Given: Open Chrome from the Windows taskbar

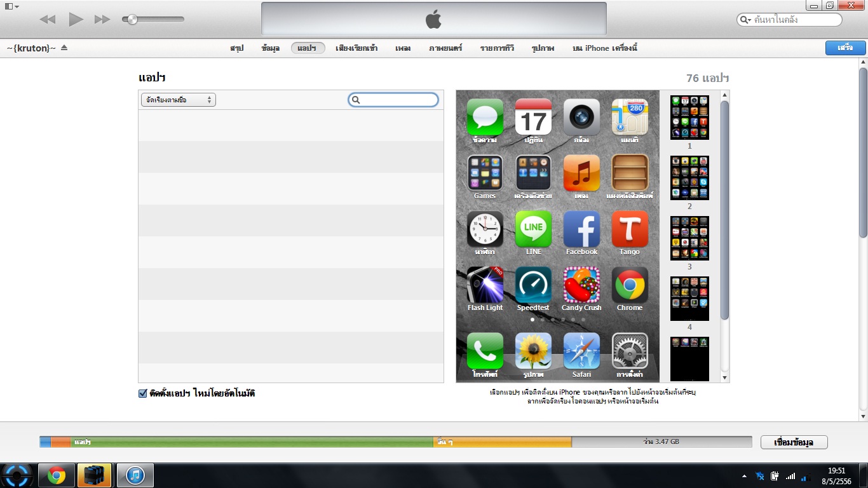Looking at the screenshot, I should pyautogui.click(x=56, y=475).
